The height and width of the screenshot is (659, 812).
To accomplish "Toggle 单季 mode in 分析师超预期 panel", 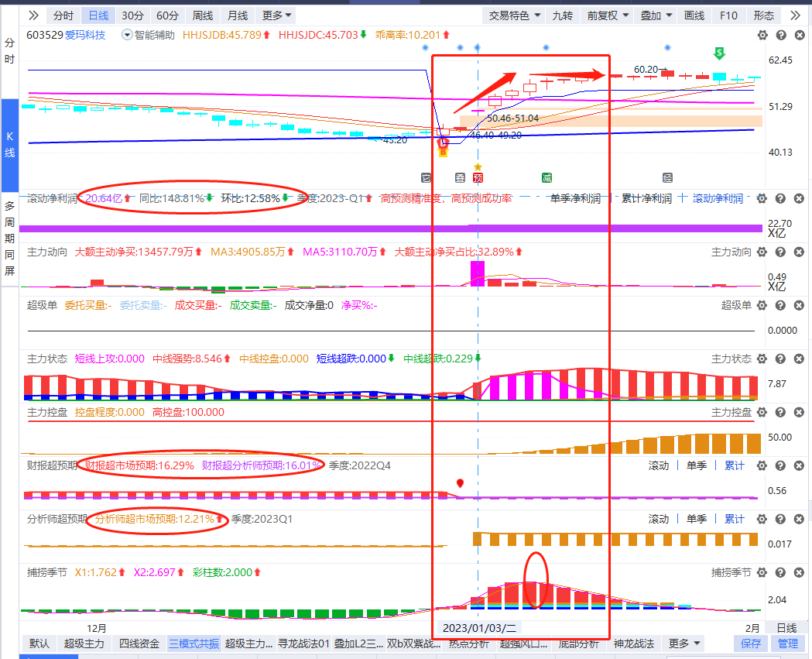I will (x=697, y=519).
